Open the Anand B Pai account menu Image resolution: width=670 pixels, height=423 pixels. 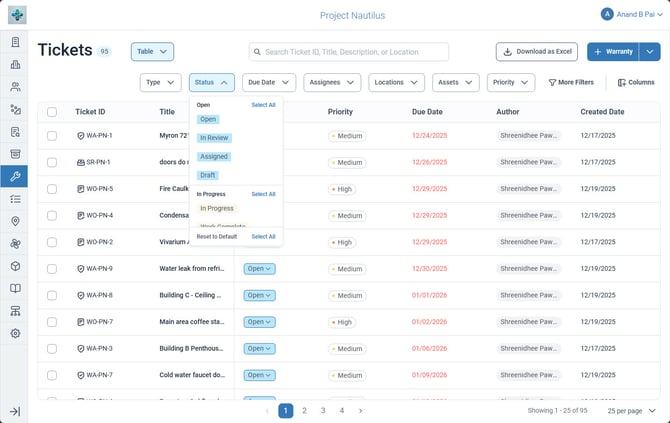[x=632, y=14]
